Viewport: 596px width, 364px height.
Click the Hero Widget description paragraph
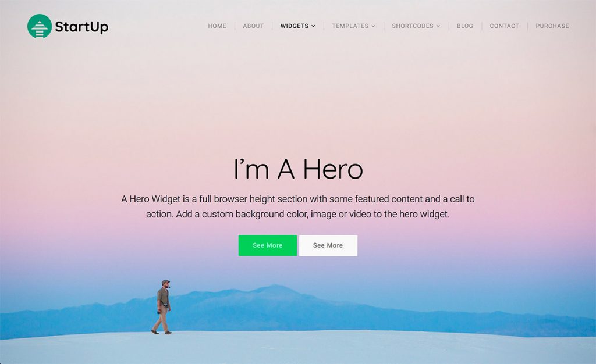coord(298,206)
